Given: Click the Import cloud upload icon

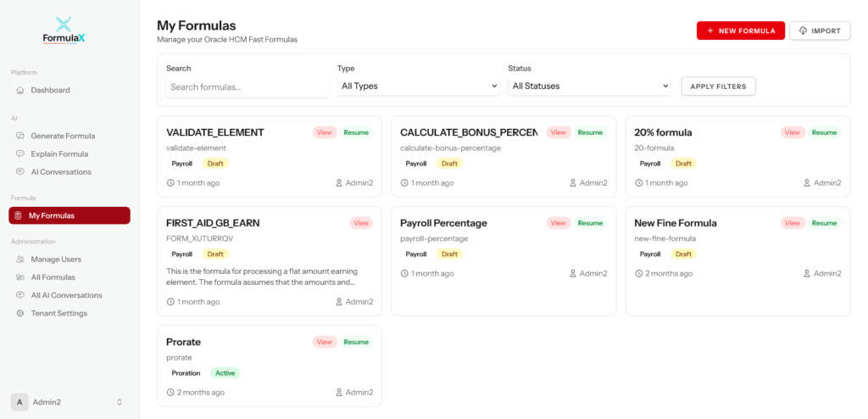Looking at the screenshot, I should pyautogui.click(x=803, y=31).
